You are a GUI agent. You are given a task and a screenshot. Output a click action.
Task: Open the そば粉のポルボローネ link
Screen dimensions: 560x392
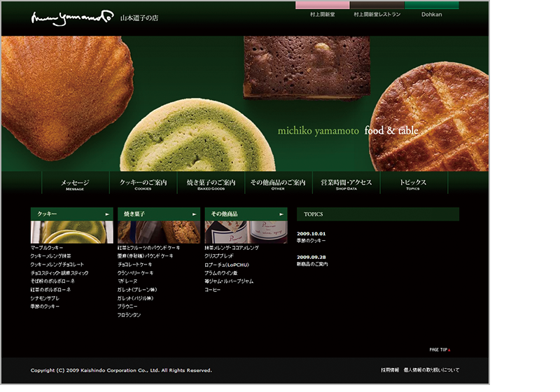(52, 281)
